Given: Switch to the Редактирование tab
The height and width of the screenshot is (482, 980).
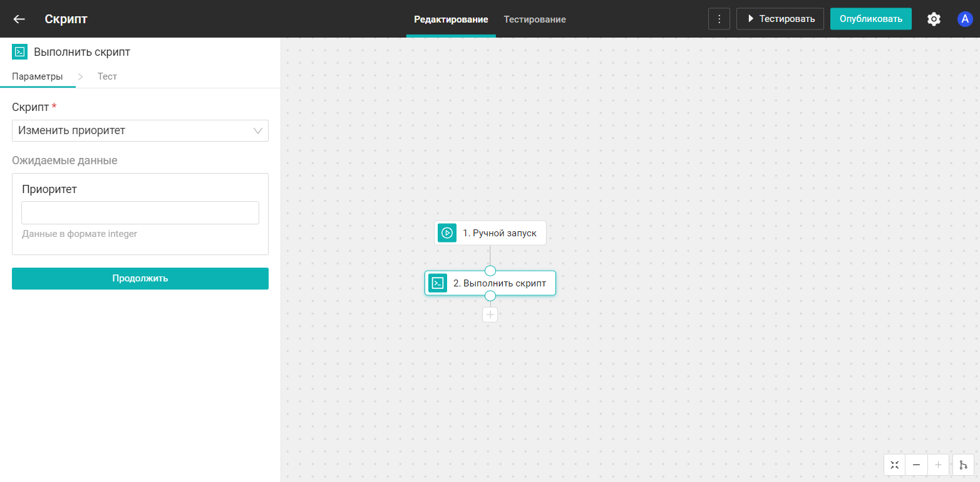Looking at the screenshot, I should tap(451, 19).
